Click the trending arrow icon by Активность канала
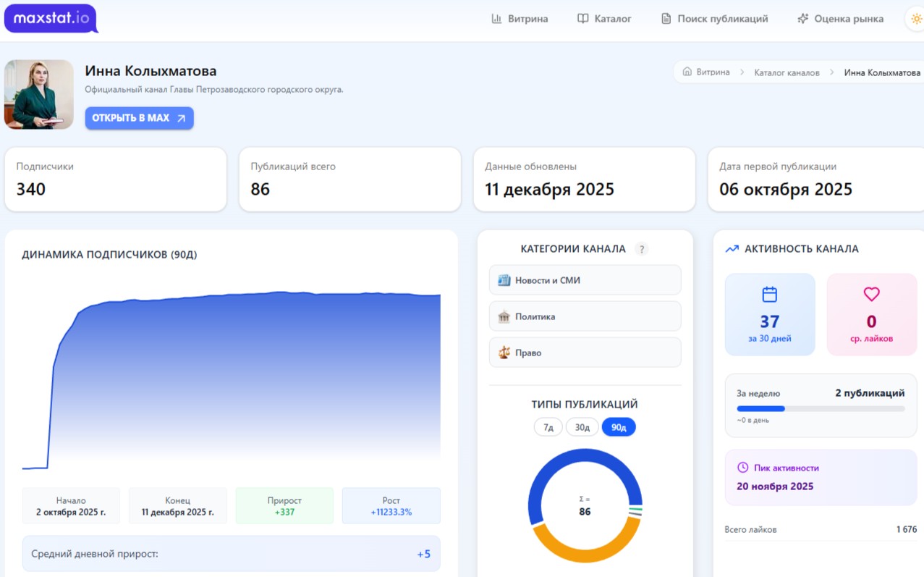 732,249
